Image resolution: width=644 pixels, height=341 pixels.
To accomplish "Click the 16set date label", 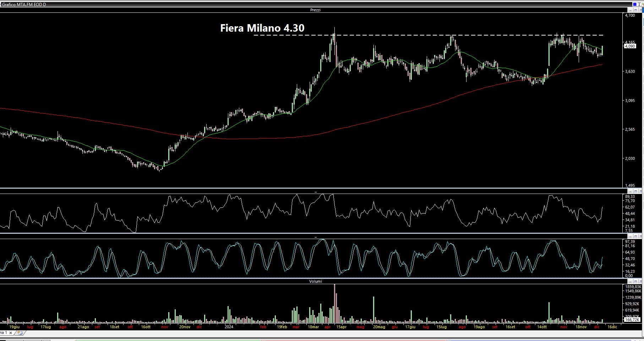I will pyautogui.click(x=510, y=327).
